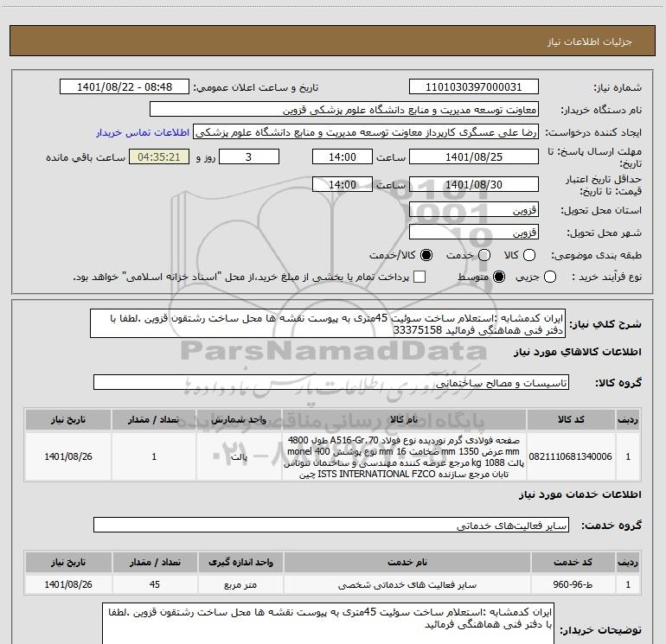Click the steel plate product name cell

pyautogui.click(x=404, y=456)
